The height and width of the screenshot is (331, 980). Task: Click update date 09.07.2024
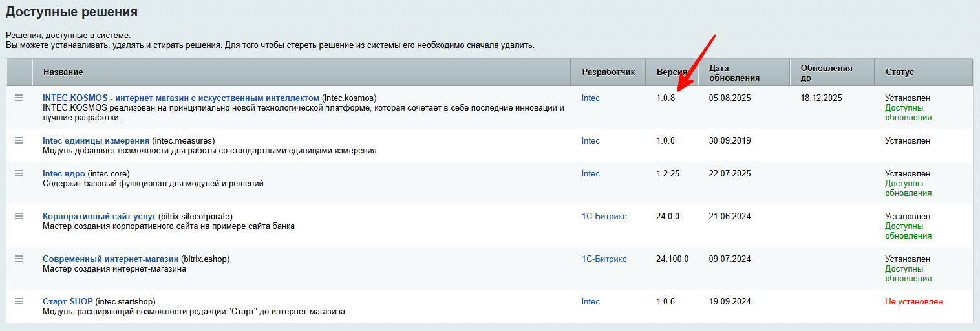tap(730, 259)
